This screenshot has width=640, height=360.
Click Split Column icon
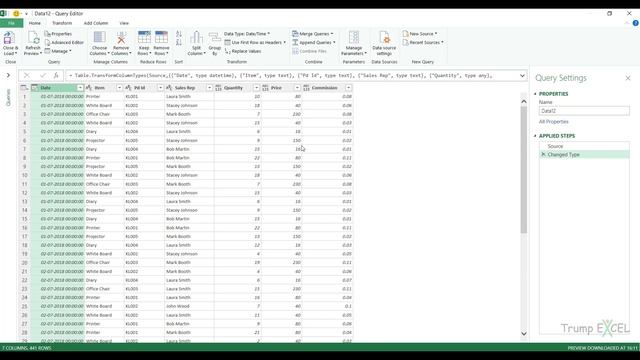[x=196, y=37]
